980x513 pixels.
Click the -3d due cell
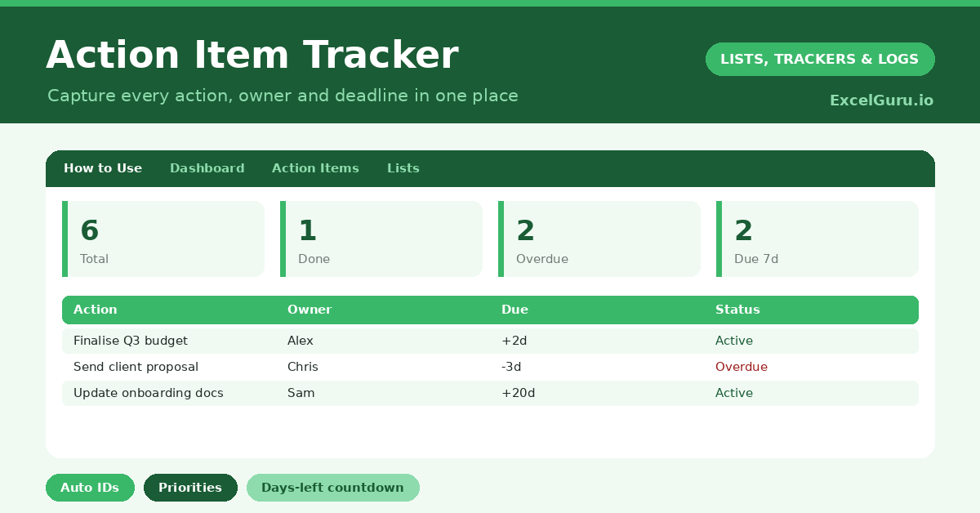point(511,367)
